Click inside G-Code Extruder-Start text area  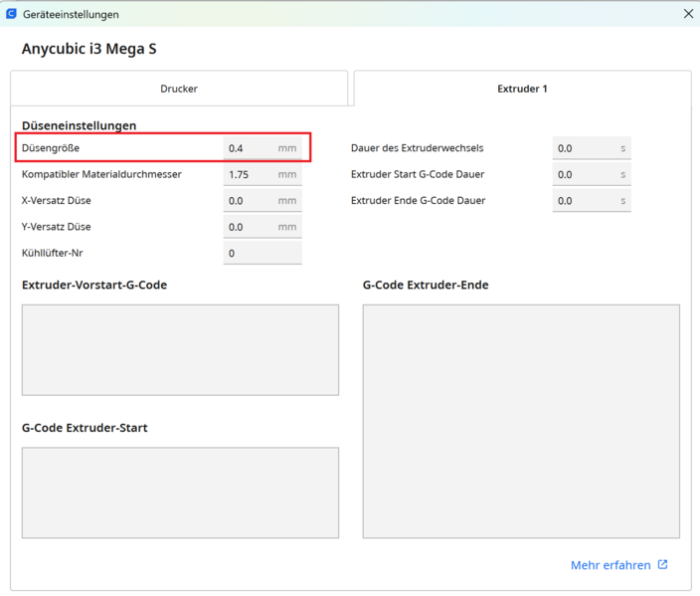180,493
